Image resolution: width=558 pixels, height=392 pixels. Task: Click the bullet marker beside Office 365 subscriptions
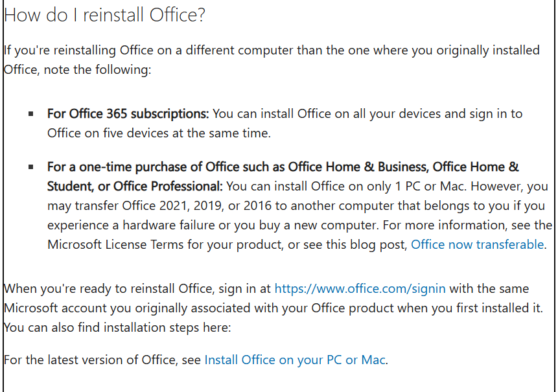point(30,114)
